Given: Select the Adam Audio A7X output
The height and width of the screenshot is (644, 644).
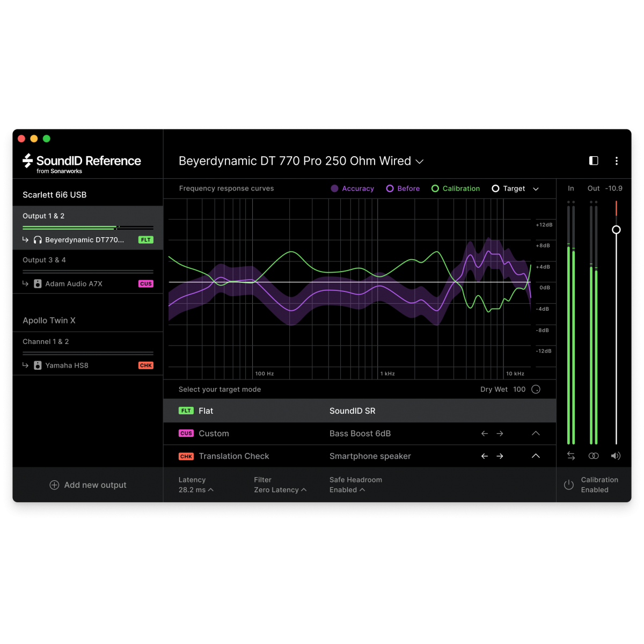Looking at the screenshot, I should coord(74,284).
